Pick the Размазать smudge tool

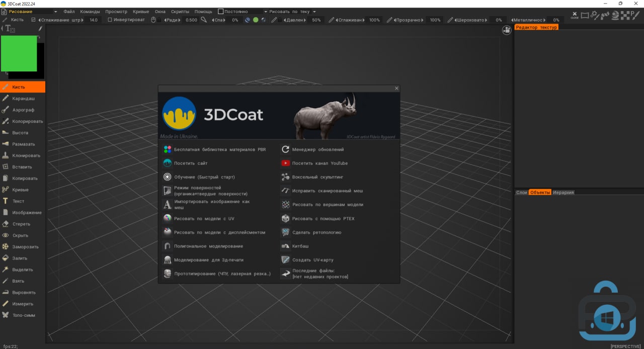coord(23,144)
